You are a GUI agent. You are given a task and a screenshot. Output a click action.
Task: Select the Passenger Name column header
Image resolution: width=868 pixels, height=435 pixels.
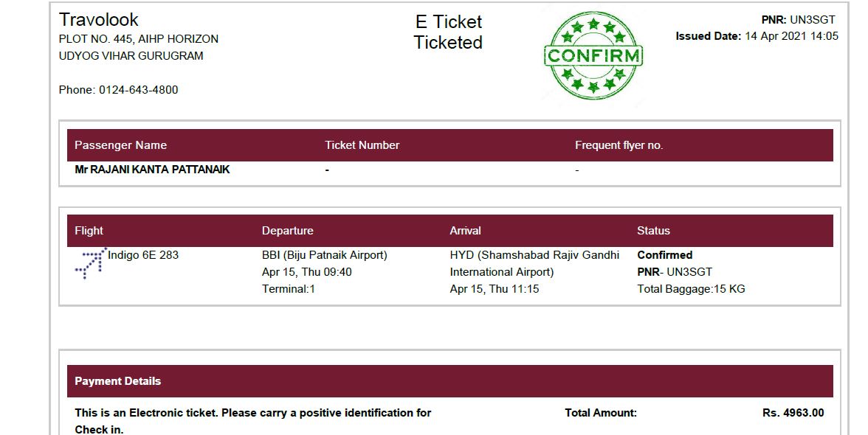point(121,145)
